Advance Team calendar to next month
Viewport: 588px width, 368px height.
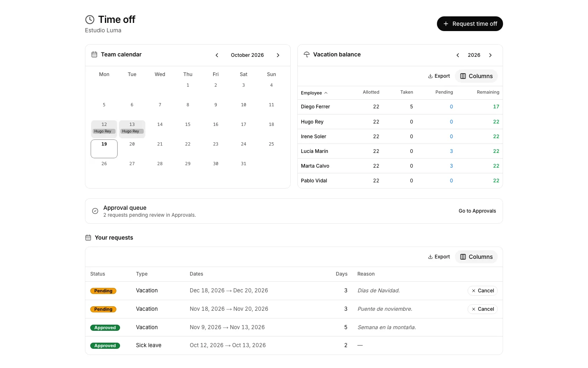coord(278,55)
